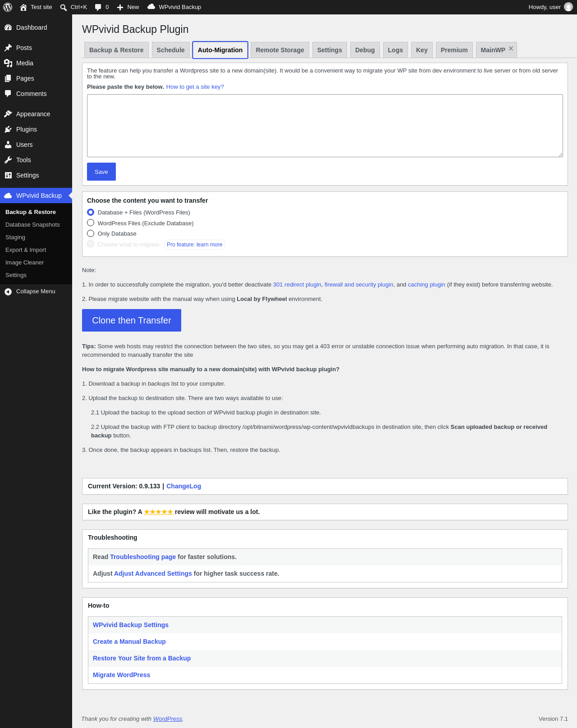Screen dimensions: 577x728
Task: Click the Tools wrench icon
Action: (8, 160)
